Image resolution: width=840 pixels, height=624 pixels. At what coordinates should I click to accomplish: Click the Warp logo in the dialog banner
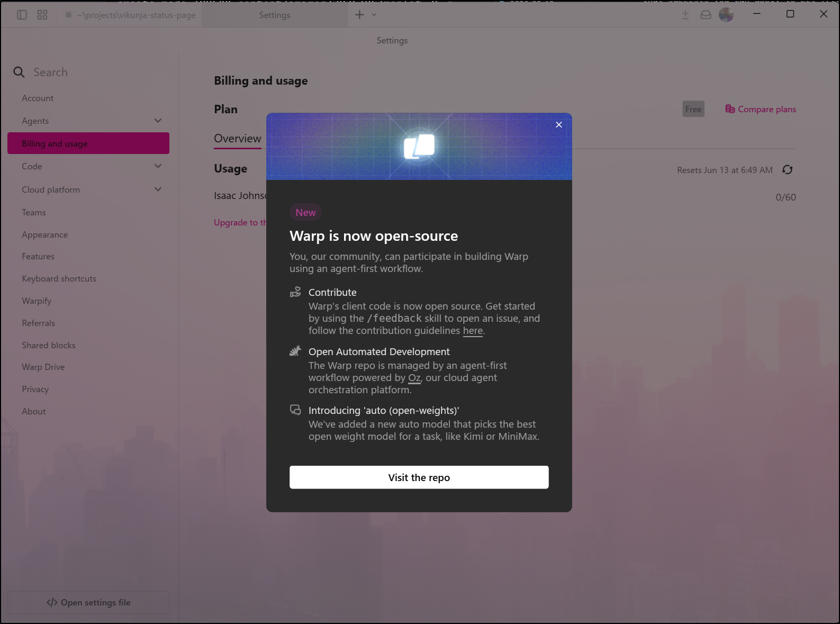419,147
